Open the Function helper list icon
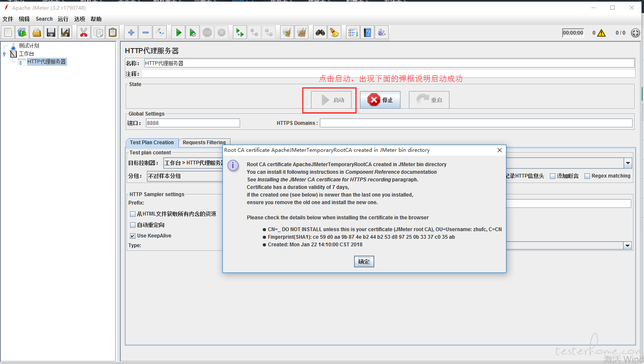This screenshot has width=644, height=364. [x=353, y=32]
